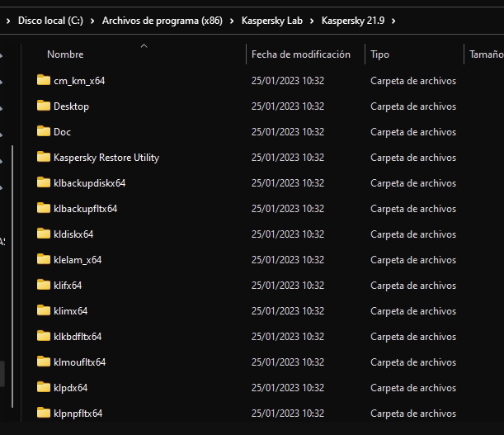This screenshot has width=504, height=435.
Task: Select the klkbdfltx64 folder icon
Action: 44,336
